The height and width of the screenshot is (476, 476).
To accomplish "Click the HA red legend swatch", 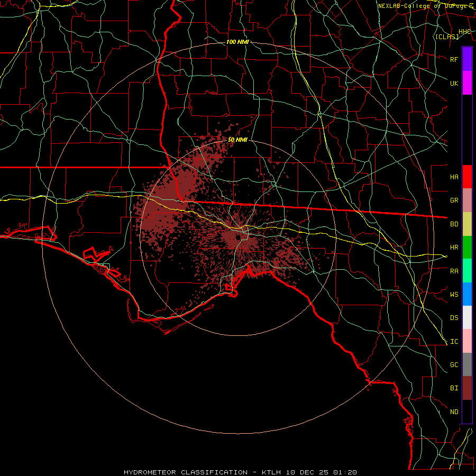I will coord(467,177).
